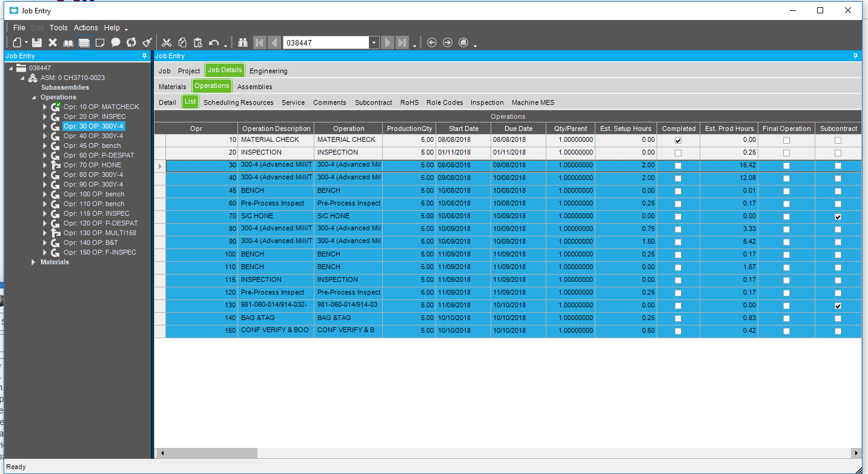
Task: Jump to the last record arrow
Action: click(x=403, y=42)
